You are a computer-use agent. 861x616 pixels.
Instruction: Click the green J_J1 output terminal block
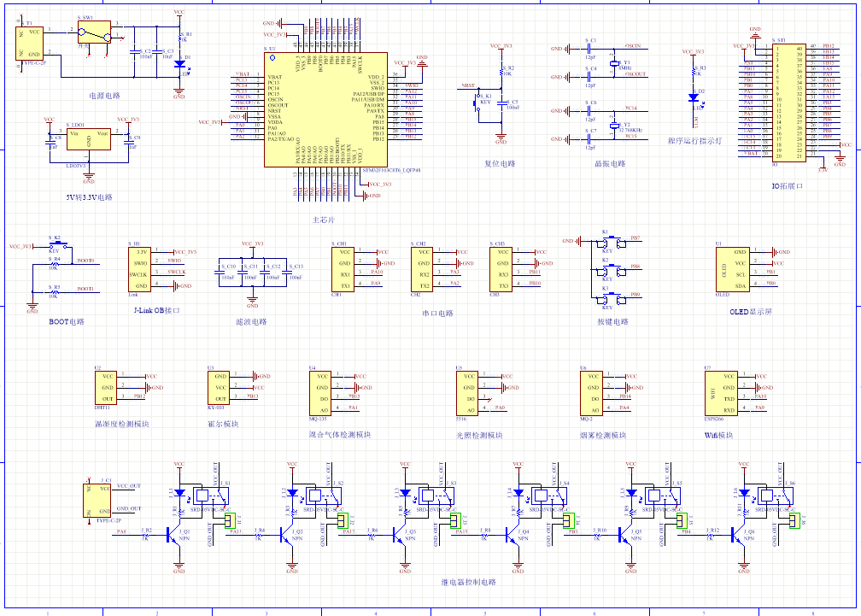pyautogui.click(x=230, y=520)
